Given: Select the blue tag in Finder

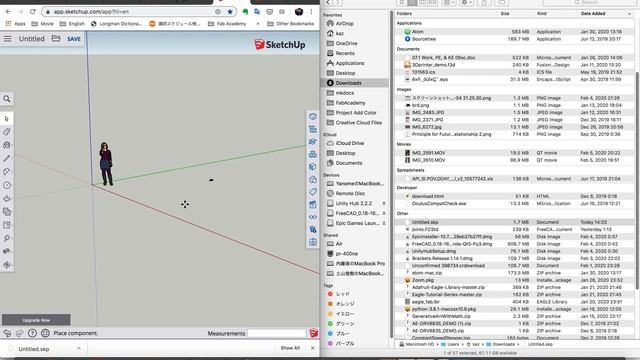Looking at the screenshot, I should click(339, 333).
